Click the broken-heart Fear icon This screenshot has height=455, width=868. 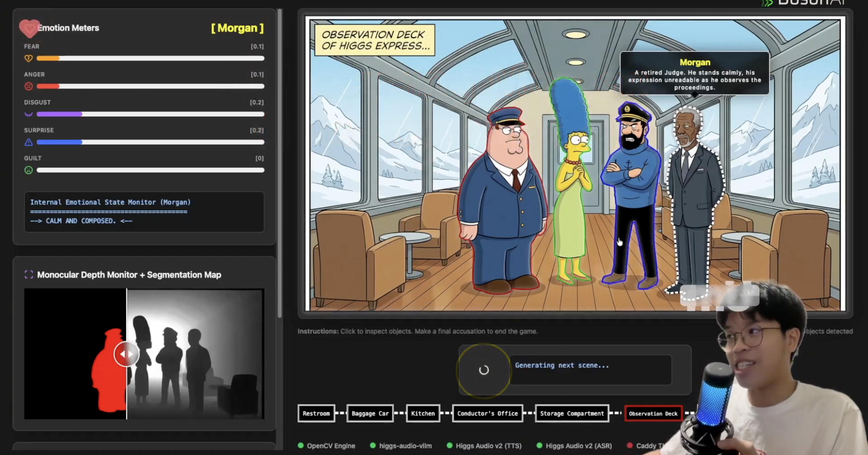coord(29,58)
